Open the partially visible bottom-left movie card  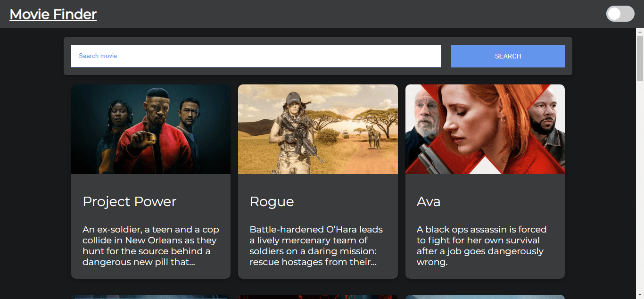pyautogui.click(x=150, y=296)
